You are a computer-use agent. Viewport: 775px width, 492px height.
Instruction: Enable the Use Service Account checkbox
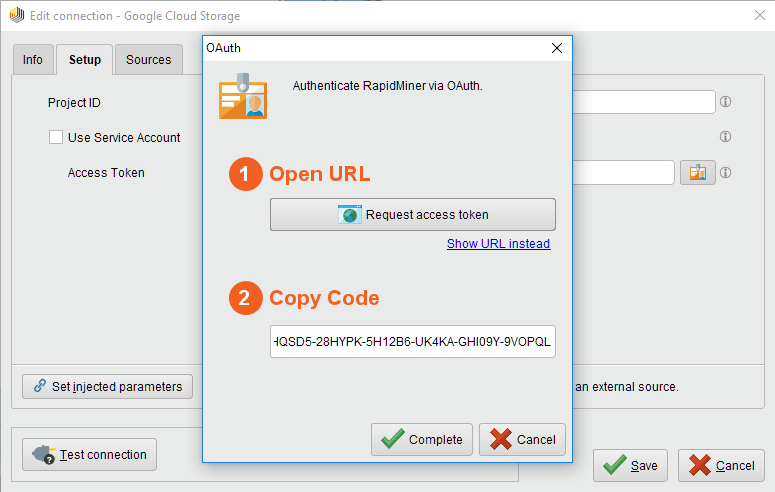point(56,137)
